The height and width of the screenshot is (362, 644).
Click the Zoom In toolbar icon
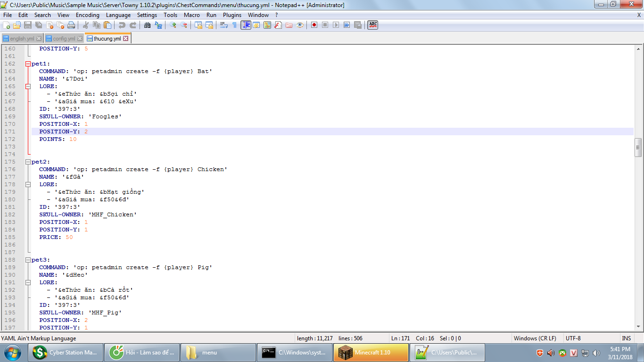pyautogui.click(x=173, y=25)
